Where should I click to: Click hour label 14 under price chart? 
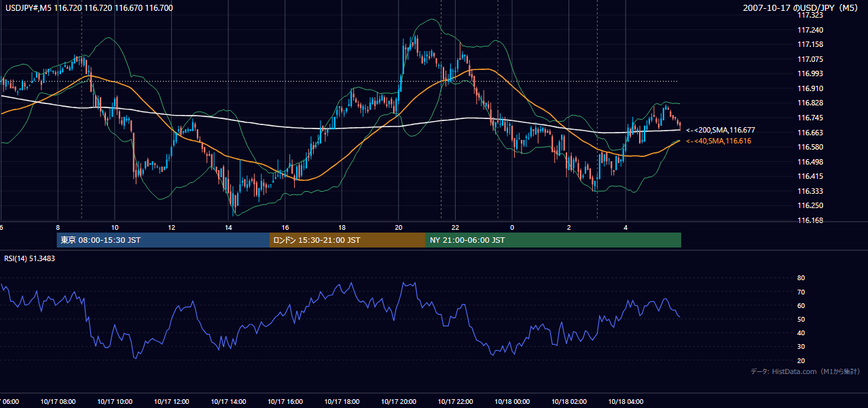tap(228, 227)
